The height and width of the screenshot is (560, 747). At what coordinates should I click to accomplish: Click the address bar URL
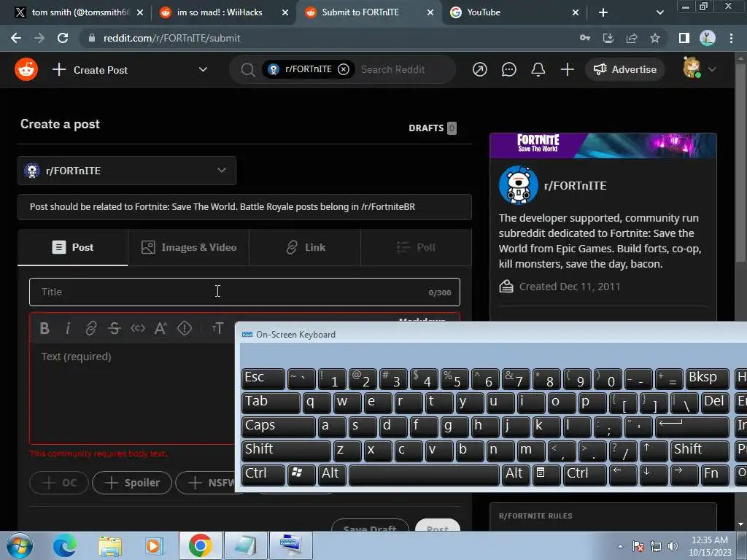(171, 38)
